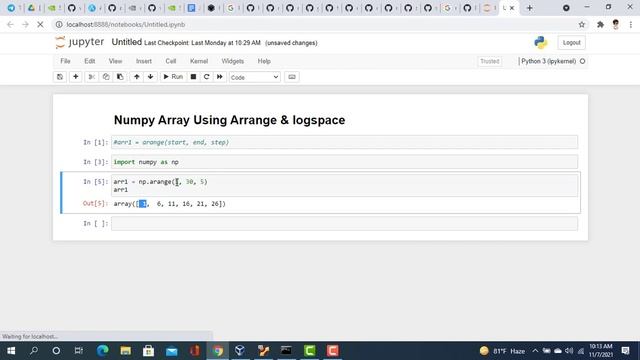This screenshot has height=360, width=640.
Task: Open the Mail app from the taskbar
Action: click(171, 351)
